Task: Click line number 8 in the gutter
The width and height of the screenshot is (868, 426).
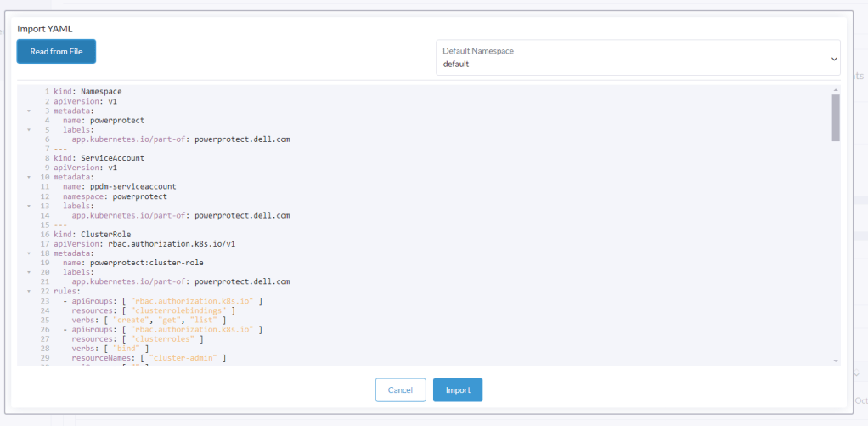Action: (x=44, y=158)
